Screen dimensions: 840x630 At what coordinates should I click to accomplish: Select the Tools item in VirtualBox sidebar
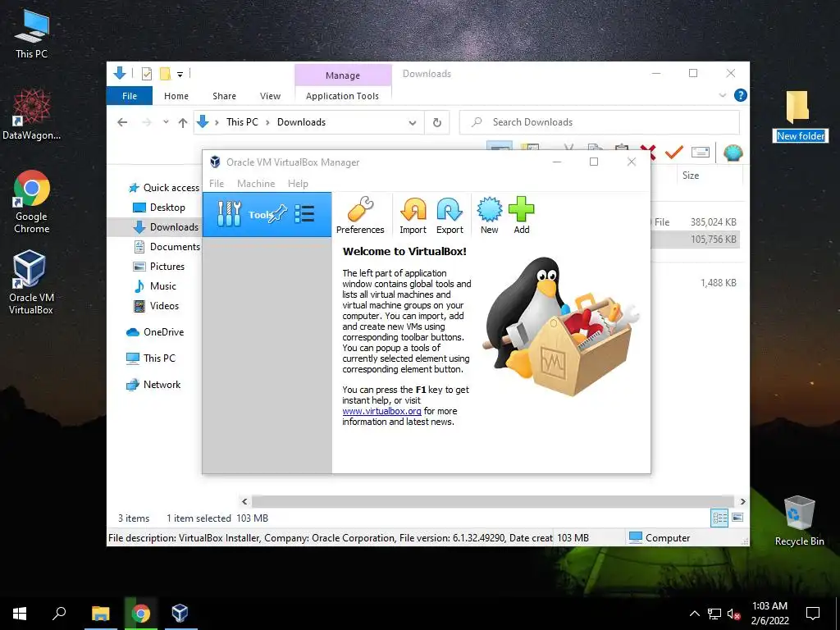(x=267, y=214)
